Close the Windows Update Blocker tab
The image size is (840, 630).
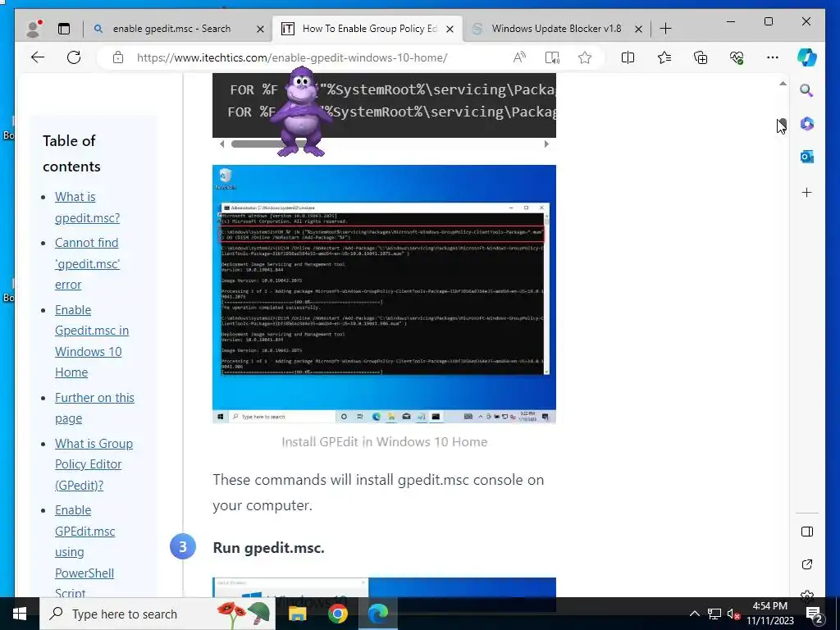(638, 29)
